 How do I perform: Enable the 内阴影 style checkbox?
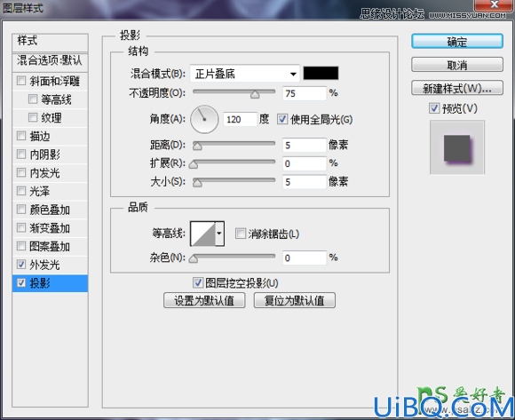21,154
